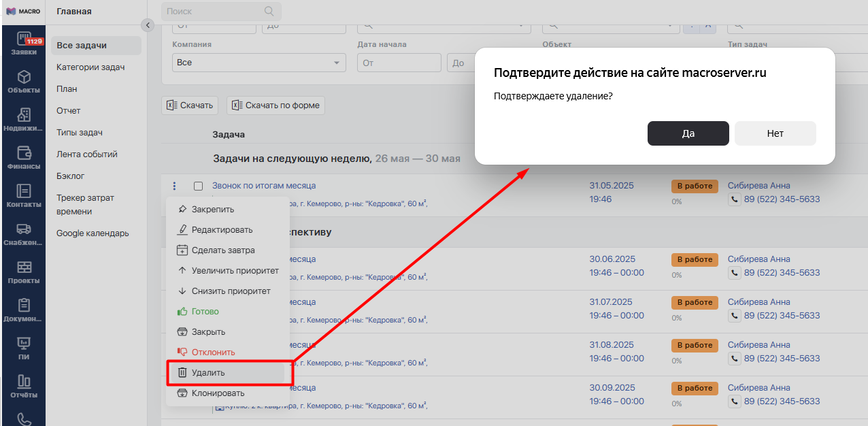The width and height of the screenshot is (868, 426).
Task: Open the Категории задач menu item
Action: [x=90, y=67]
